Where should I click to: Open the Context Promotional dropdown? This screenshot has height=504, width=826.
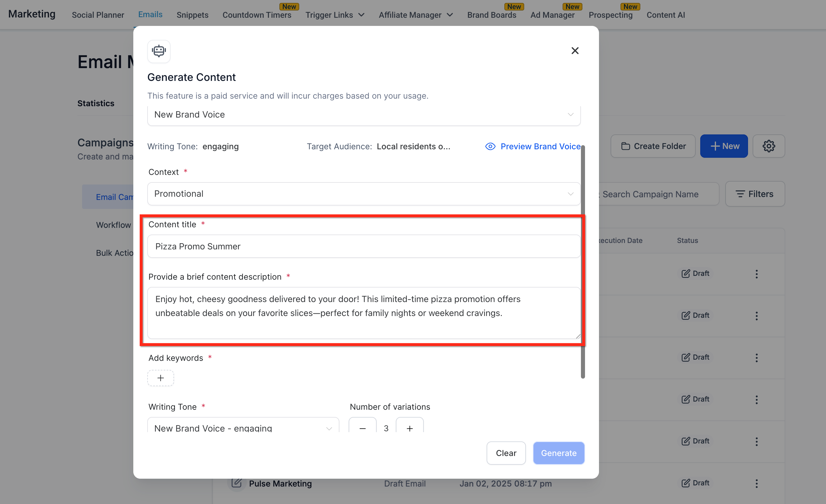pyautogui.click(x=364, y=194)
